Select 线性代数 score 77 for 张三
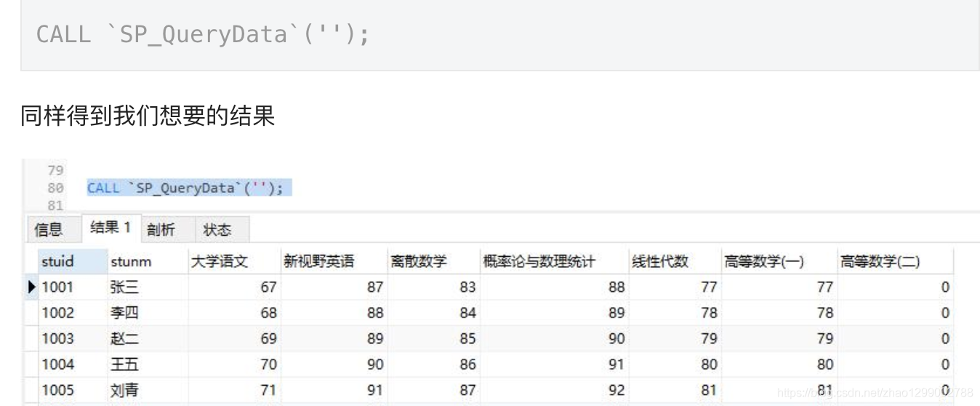This screenshot has height=406, width=980. [x=675, y=287]
